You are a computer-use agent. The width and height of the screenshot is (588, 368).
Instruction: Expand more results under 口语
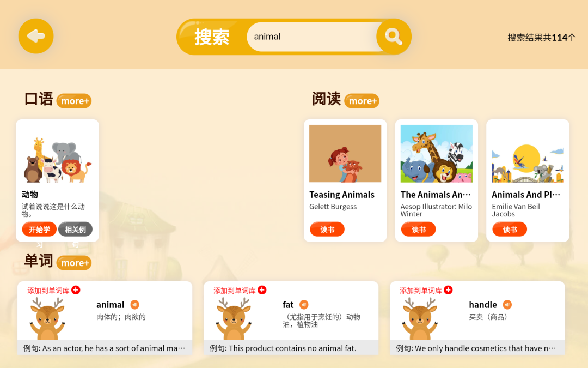74,101
